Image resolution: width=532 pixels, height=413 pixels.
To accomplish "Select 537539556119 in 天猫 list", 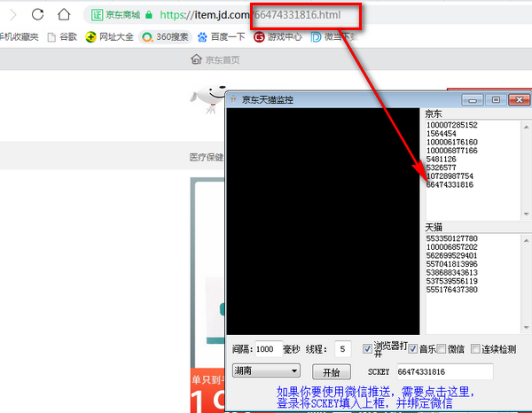I will pos(452,281).
